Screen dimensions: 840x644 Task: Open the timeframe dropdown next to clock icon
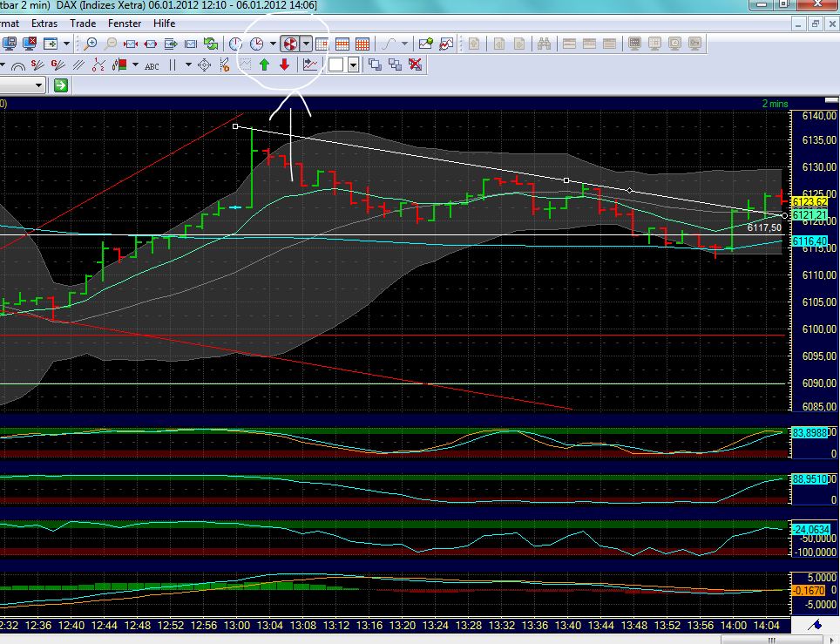point(274,44)
